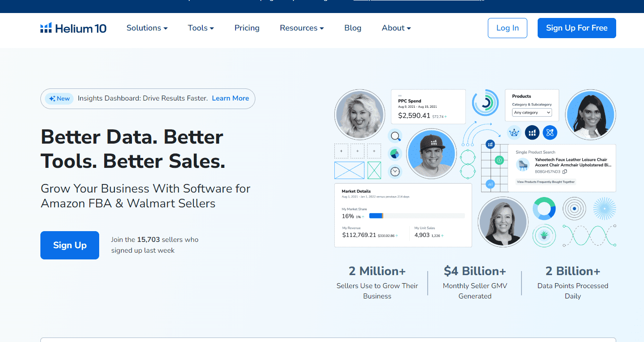Click View Products Frequently Bought Together
Image resolution: width=644 pixels, height=342 pixels.
point(546,182)
